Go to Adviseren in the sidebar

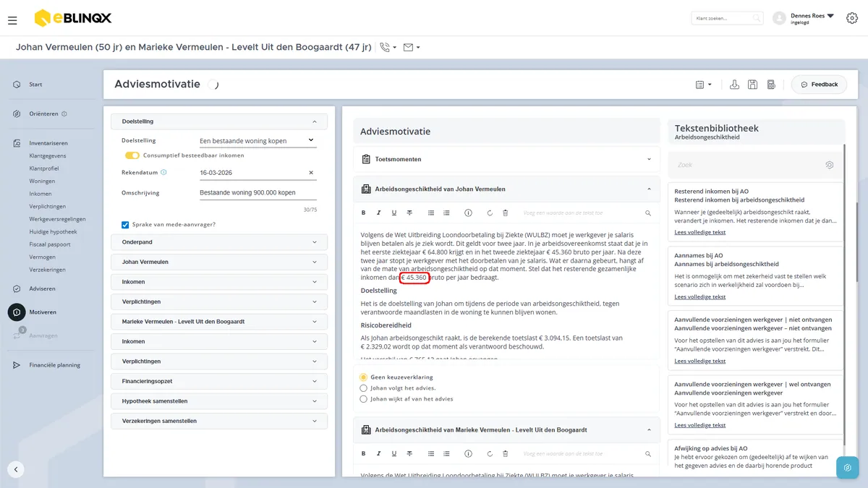(x=42, y=288)
